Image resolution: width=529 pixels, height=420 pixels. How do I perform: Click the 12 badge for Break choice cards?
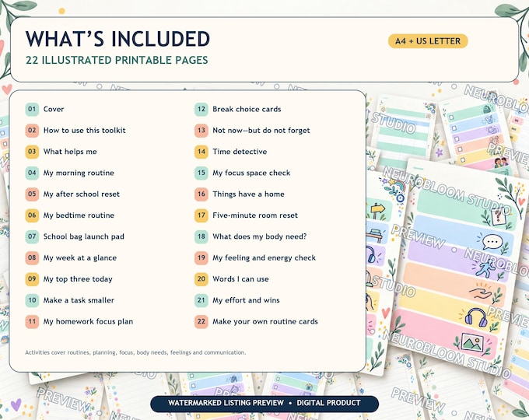point(201,110)
